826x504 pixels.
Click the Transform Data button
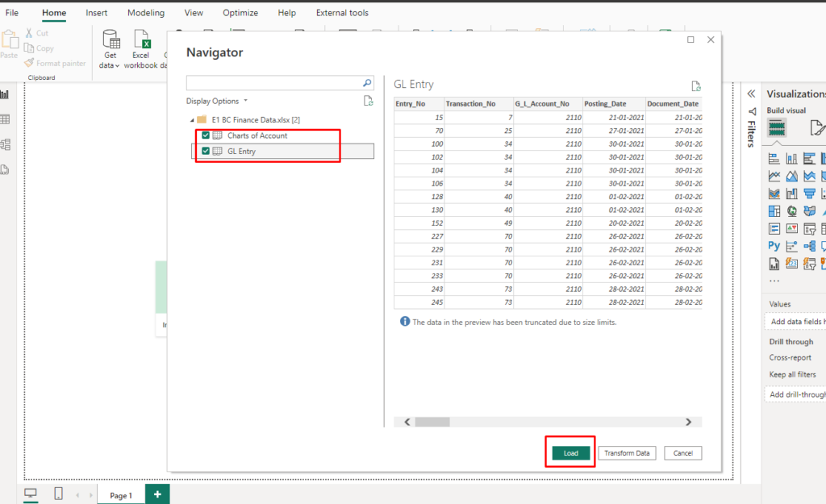point(627,452)
